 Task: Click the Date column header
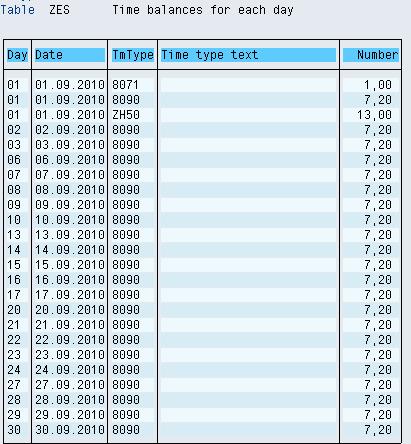coord(70,55)
